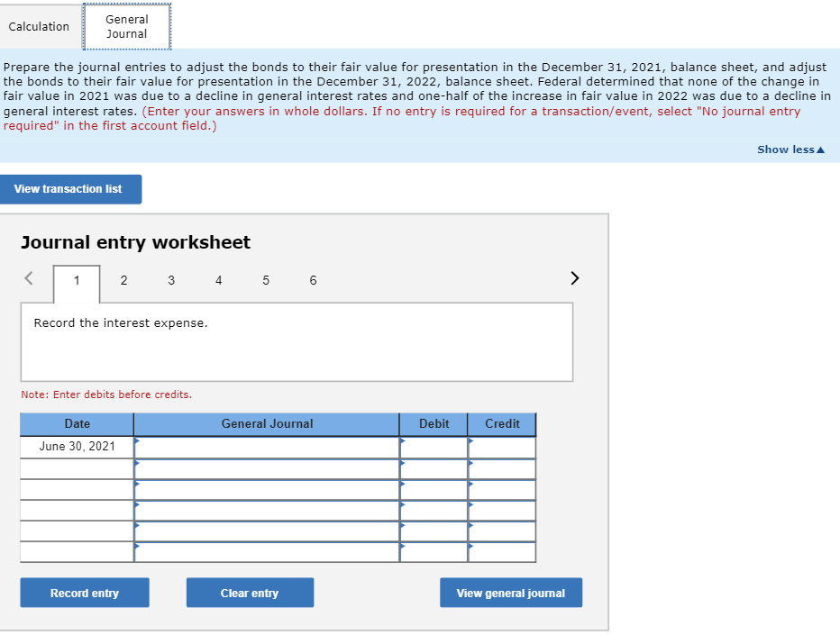Select journal entry tab 2
Screen dimensions: 840x644
(123, 280)
